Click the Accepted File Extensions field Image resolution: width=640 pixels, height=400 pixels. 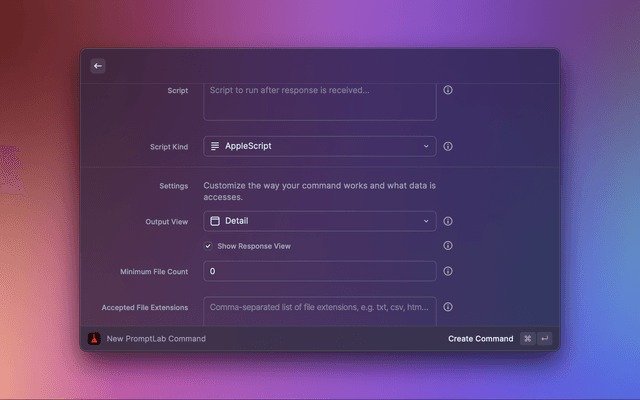(x=319, y=309)
